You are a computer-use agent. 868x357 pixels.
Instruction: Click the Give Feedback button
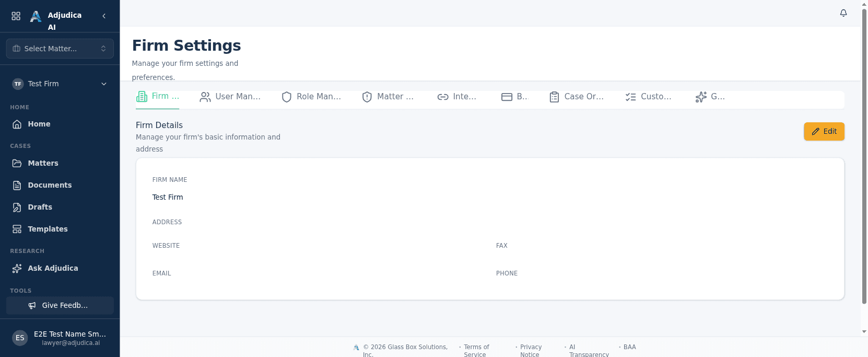(60, 305)
